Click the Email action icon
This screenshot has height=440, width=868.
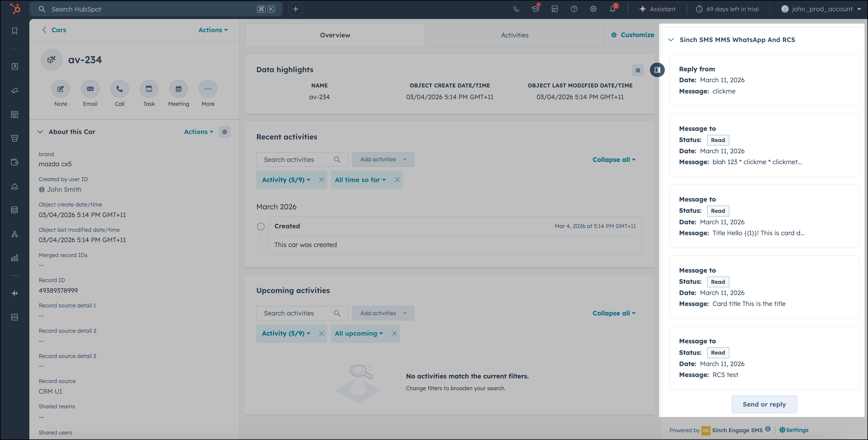click(90, 89)
